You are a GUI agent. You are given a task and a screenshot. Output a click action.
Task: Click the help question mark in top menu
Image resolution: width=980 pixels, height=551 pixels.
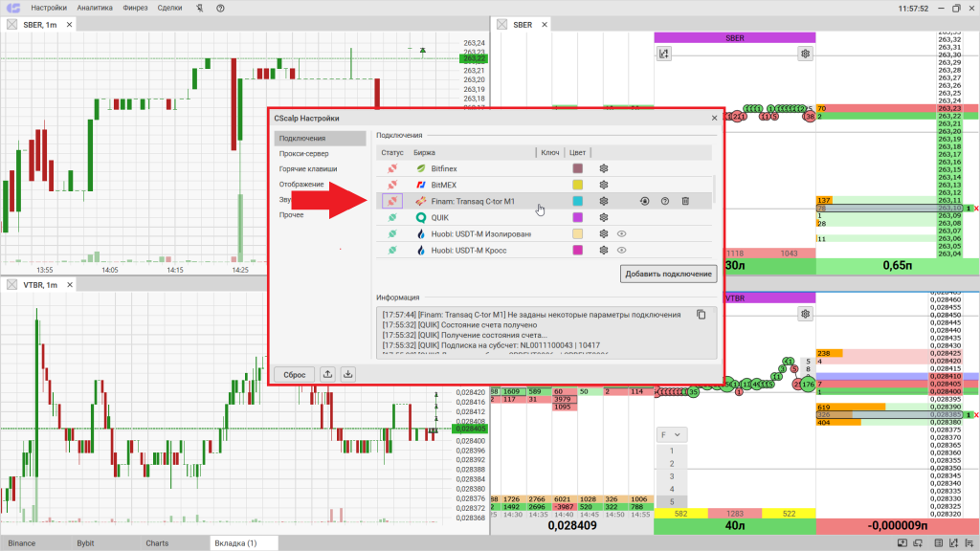222,8
